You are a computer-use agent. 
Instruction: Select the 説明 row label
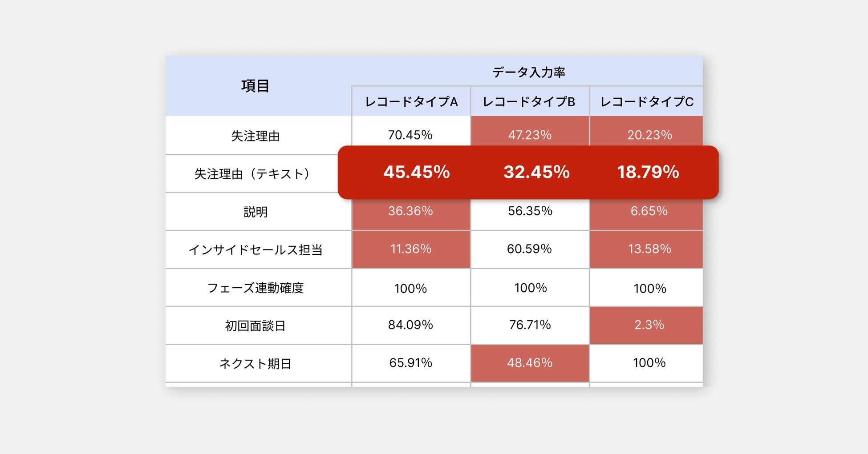point(256,212)
